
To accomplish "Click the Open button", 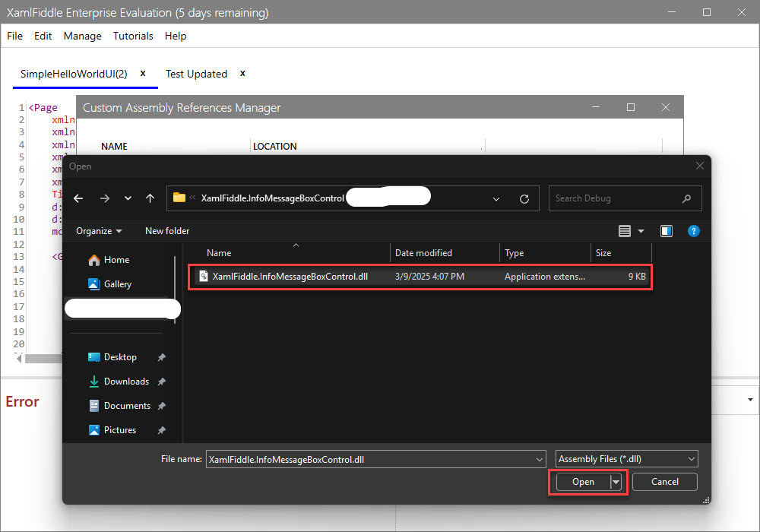I will click(583, 482).
